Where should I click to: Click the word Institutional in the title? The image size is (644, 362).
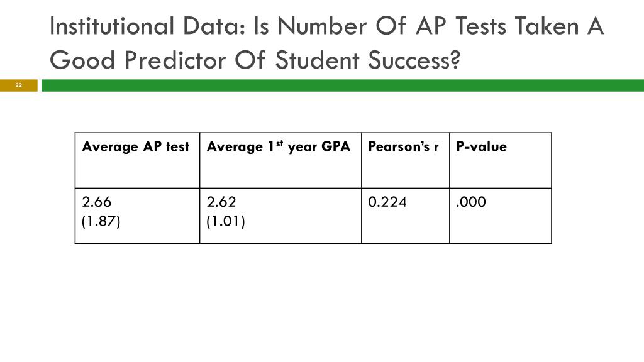(112, 26)
